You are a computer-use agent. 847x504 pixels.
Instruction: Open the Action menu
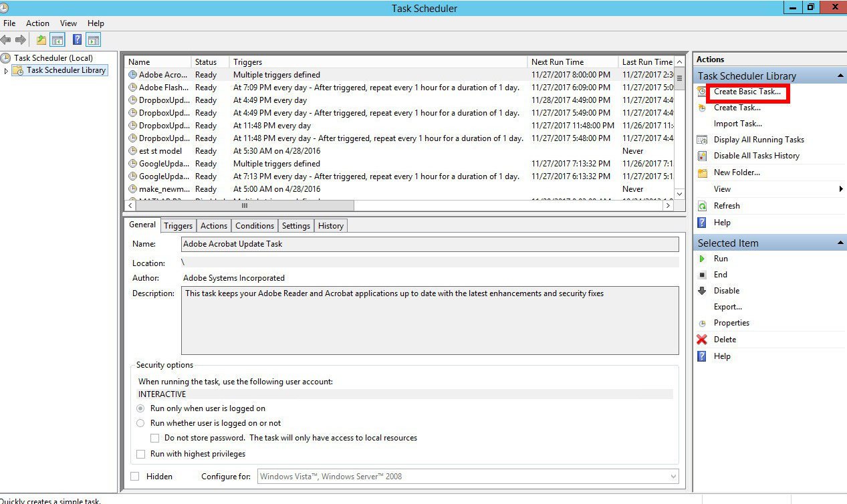37,23
